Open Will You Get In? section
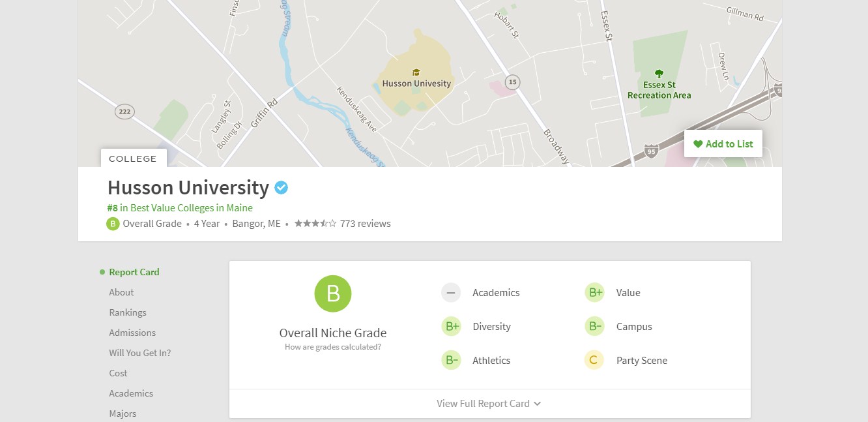This screenshot has width=868, height=422. pyautogui.click(x=139, y=353)
